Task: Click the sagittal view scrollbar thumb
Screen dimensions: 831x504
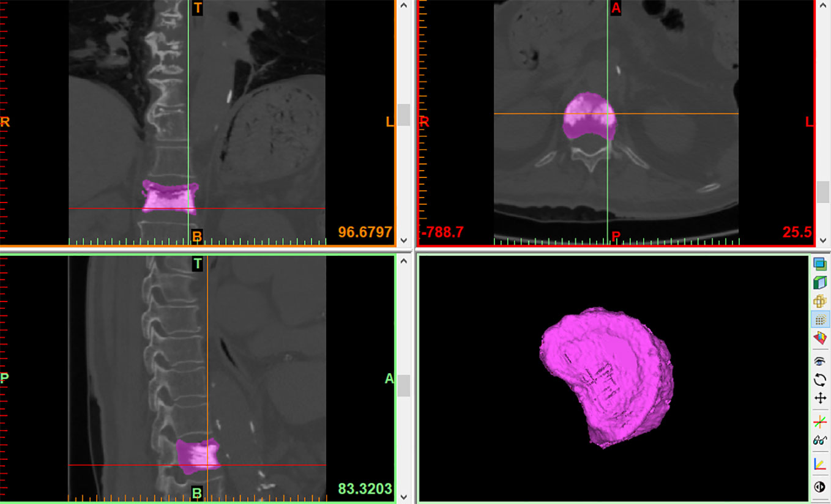Action: (403, 386)
